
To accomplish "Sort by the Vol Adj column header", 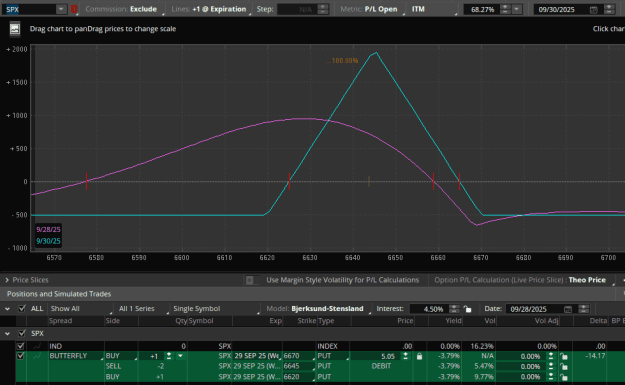I will (546, 321).
